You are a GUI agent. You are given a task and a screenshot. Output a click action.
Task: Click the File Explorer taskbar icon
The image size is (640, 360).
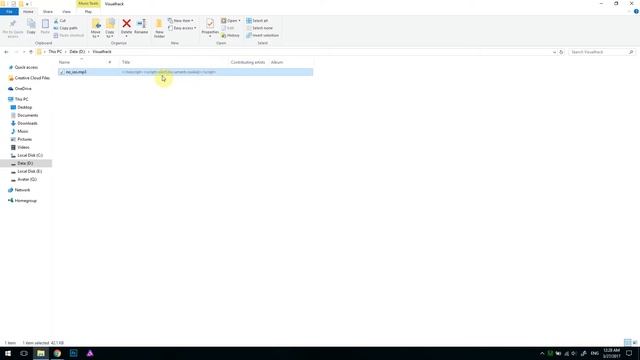pyautogui.click(x=41, y=353)
